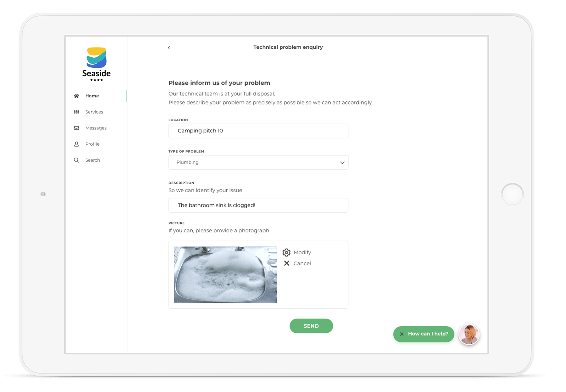
Task: Click the 'Technical problem enquiry' title
Action: point(288,47)
